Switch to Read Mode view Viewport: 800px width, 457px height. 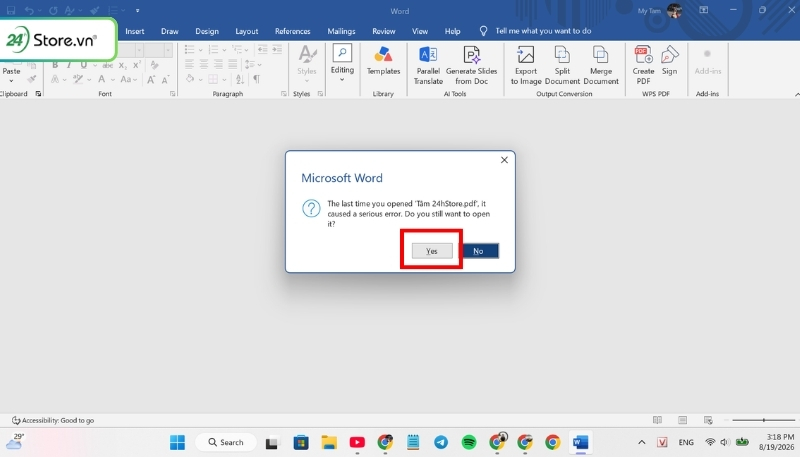point(657,420)
